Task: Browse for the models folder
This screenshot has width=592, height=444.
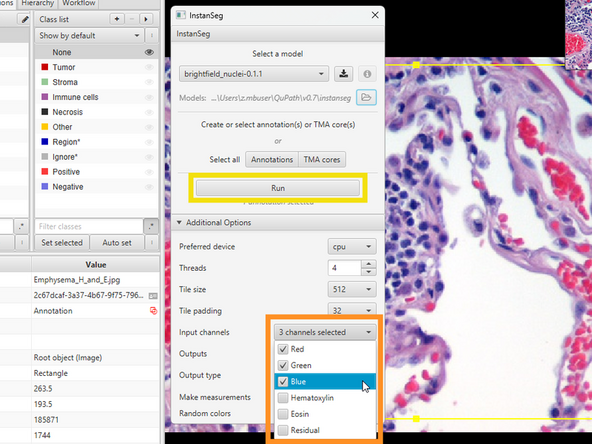Action: tap(366, 97)
